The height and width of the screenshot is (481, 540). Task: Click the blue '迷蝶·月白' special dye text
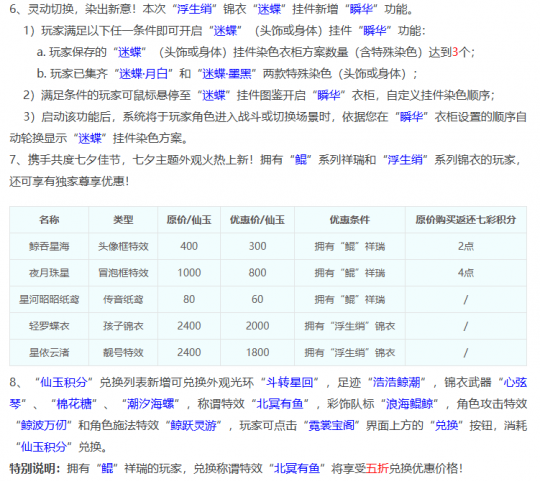coord(143,74)
